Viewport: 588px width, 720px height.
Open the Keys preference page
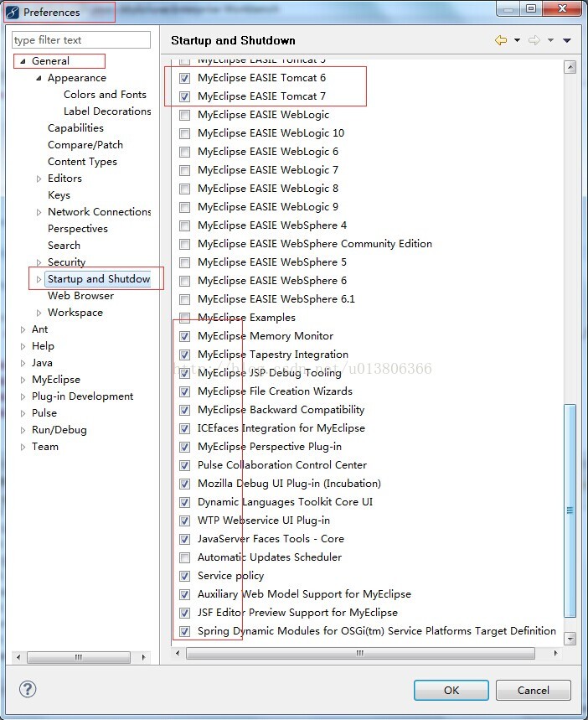click(x=59, y=195)
